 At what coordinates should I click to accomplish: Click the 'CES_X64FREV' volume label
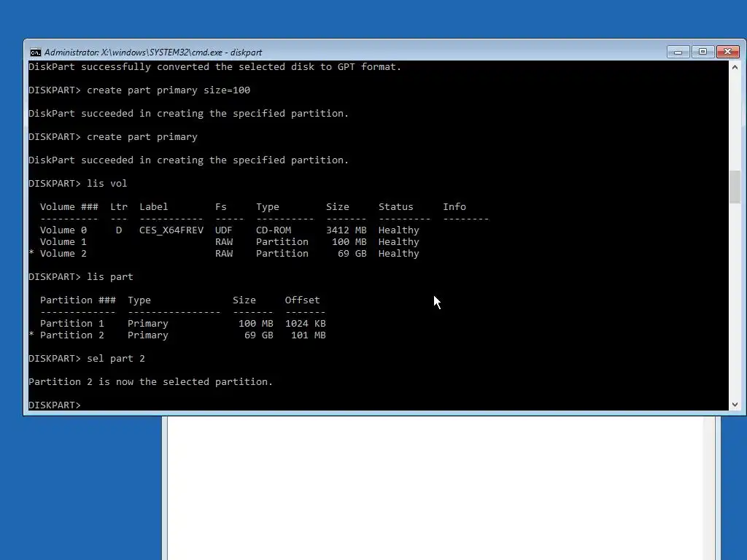[x=171, y=230]
